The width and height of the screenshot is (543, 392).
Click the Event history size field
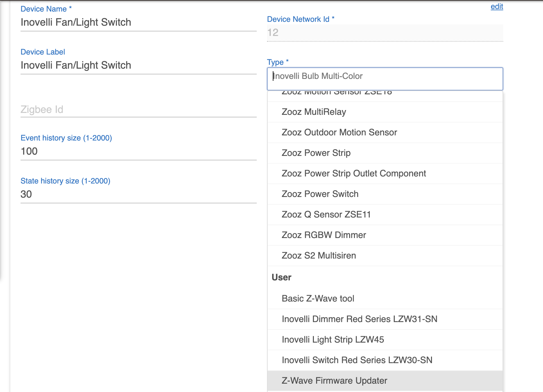point(138,151)
